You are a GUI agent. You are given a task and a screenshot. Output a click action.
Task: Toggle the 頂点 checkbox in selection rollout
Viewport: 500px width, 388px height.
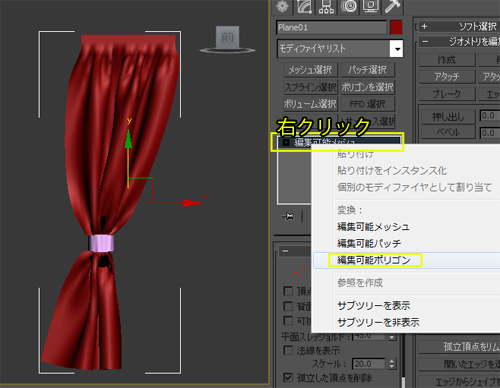tap(288, 291)
